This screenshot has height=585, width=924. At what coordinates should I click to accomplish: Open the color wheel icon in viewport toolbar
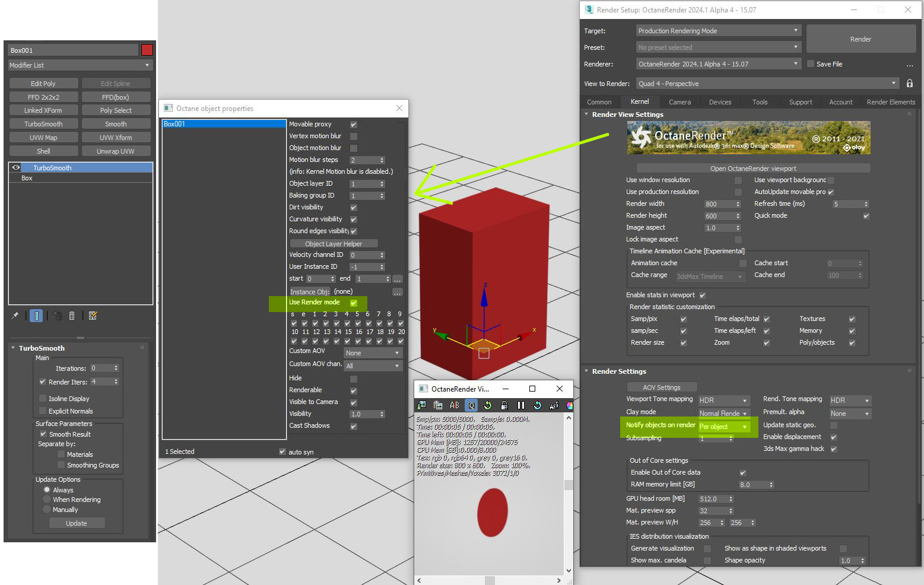tap(570, 405)
